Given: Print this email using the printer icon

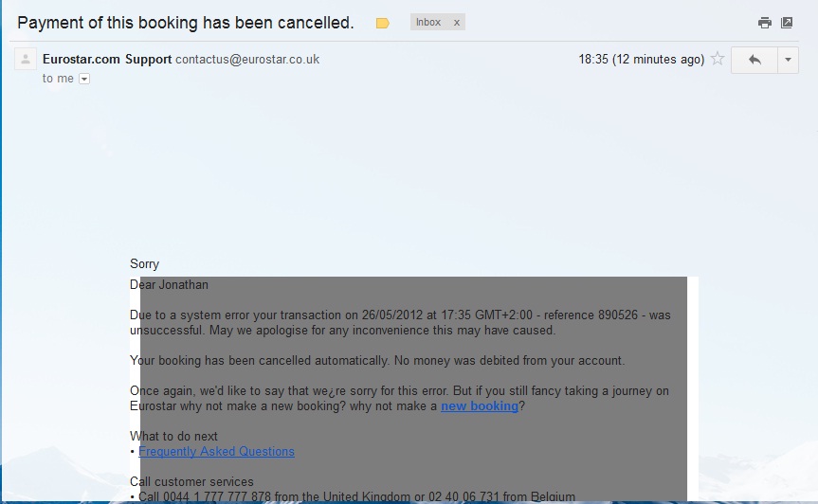Looking at the screenshot, I should (764, 23).
